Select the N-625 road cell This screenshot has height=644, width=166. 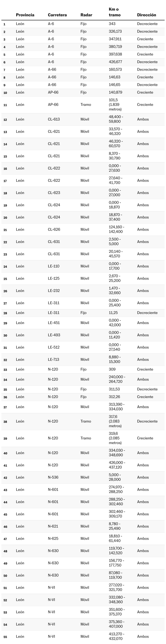point(53,538)
